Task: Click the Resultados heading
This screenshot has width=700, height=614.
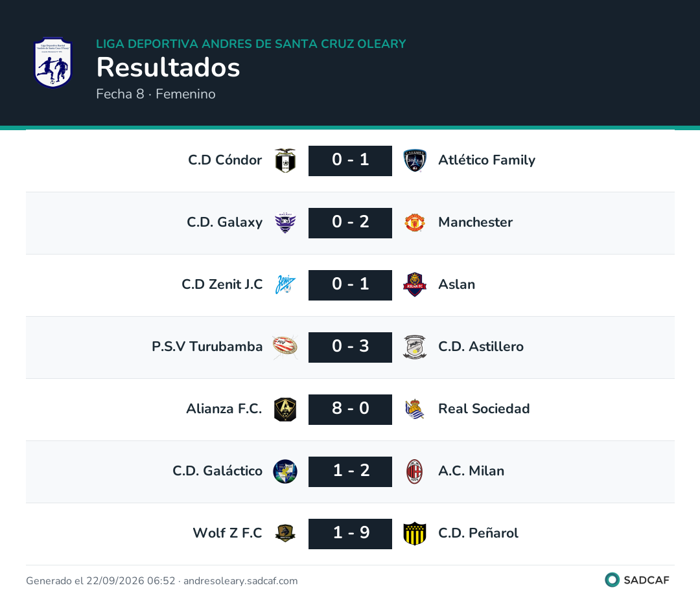Action: 169,67
